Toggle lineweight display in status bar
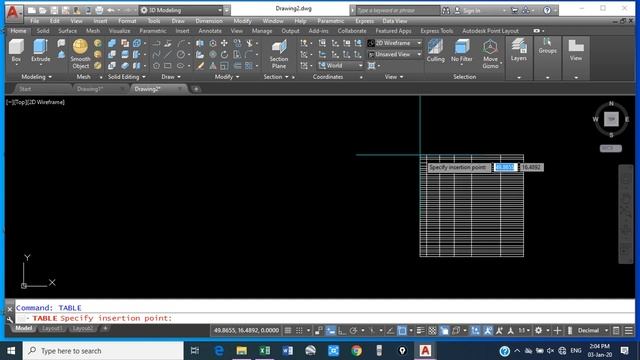Viewport: 640px width, 360px height. click(420, 331)
